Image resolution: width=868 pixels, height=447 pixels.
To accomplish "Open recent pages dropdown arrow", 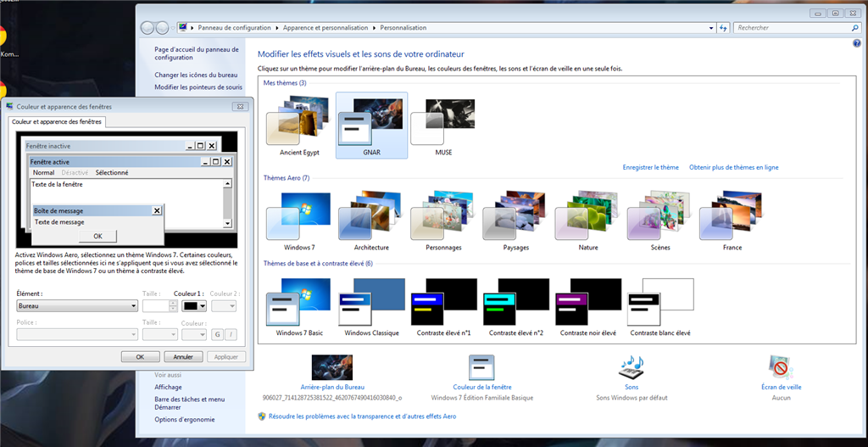I will (x=173, y=28).
